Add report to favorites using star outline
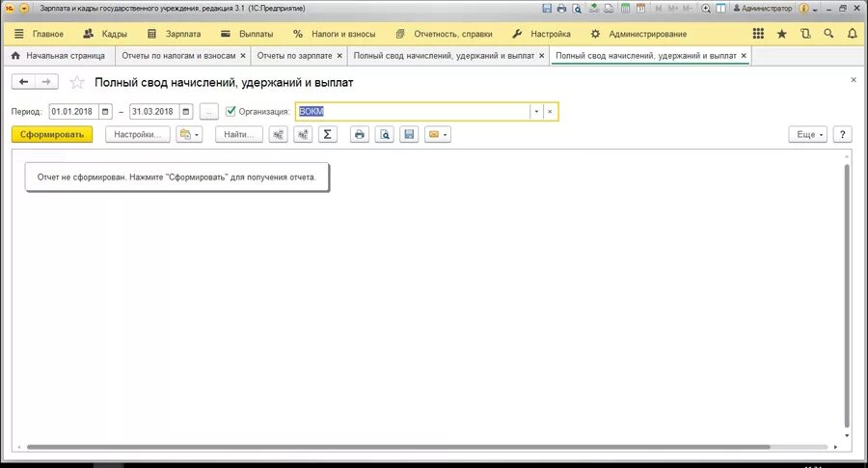Viewport: 868px width, 468px height. [77, 83]
